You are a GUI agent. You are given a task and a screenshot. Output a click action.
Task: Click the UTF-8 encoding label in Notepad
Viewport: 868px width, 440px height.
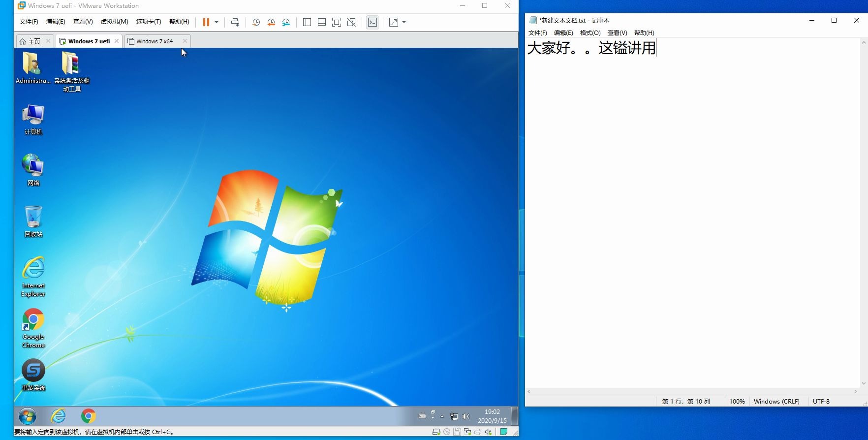[821, 402]
